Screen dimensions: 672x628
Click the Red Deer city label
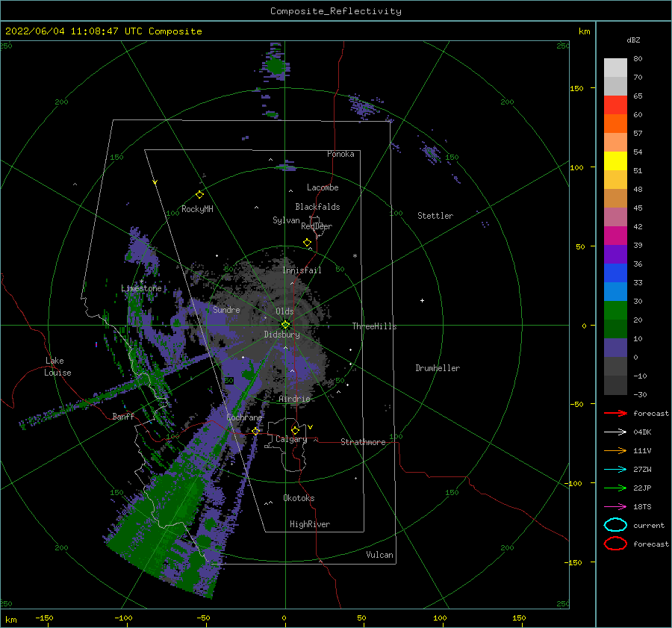coord(317,226)
